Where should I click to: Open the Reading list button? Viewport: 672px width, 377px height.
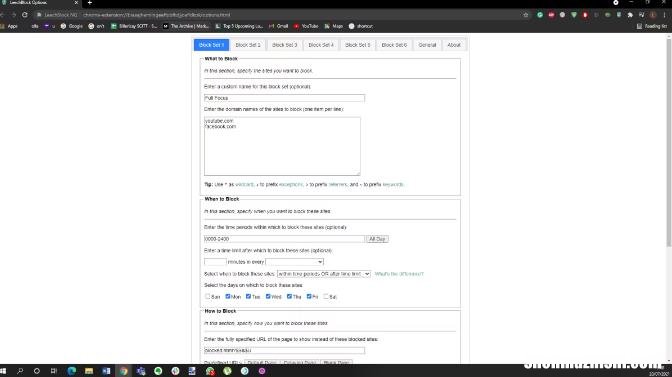point(652,26)
